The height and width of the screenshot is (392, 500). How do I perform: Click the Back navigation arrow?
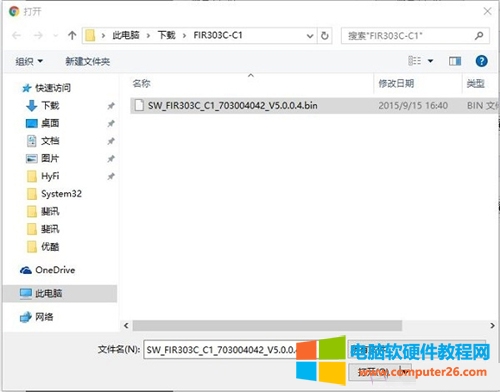click(x=16, y=35)
